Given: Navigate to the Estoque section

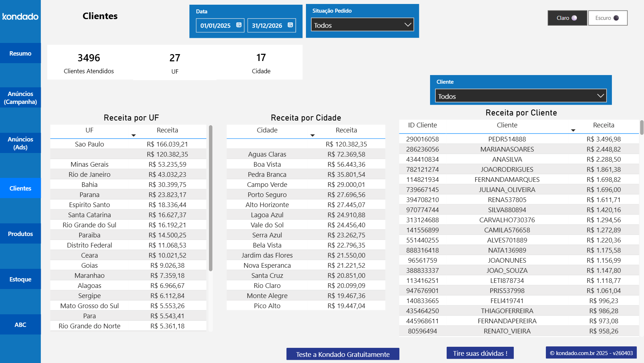Looking at the screenshot, I should [20, 279].
